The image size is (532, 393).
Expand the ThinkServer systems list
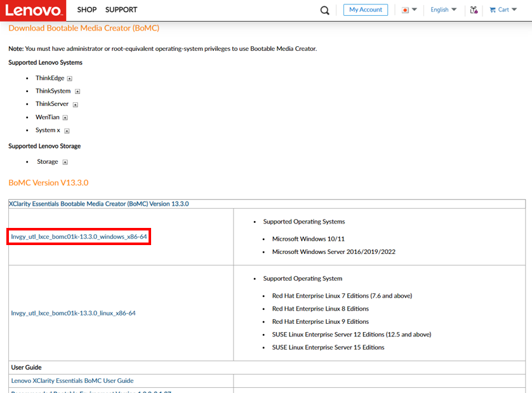(75, 104)
